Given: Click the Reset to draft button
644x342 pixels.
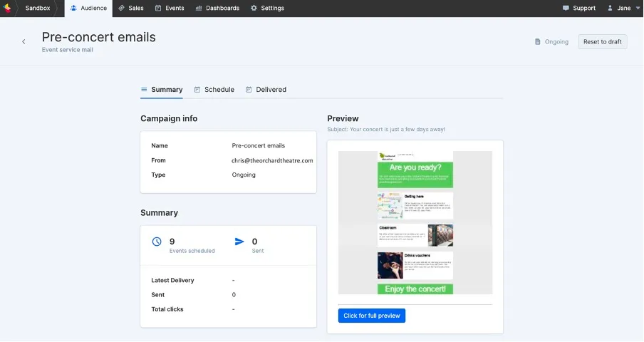Looking at the screenshot, I should (x=602, y=41).
